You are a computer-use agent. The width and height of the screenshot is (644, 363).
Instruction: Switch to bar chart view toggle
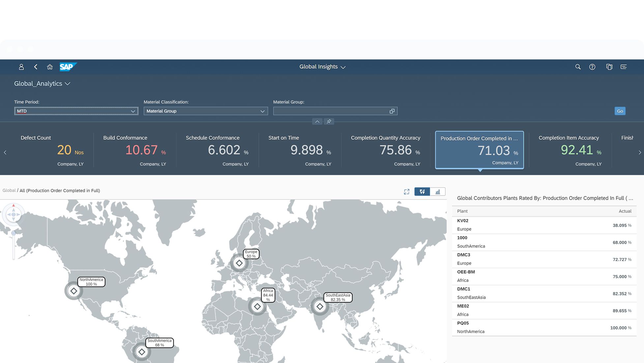[x=438, y=192]
